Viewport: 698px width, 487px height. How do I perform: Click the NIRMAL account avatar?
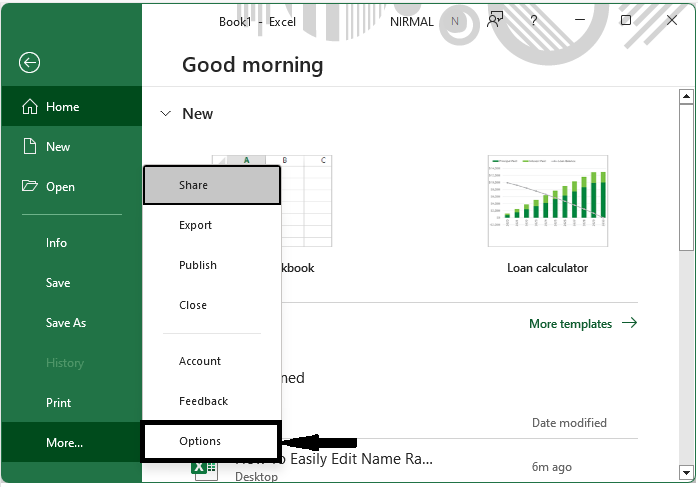coord(455,21)
